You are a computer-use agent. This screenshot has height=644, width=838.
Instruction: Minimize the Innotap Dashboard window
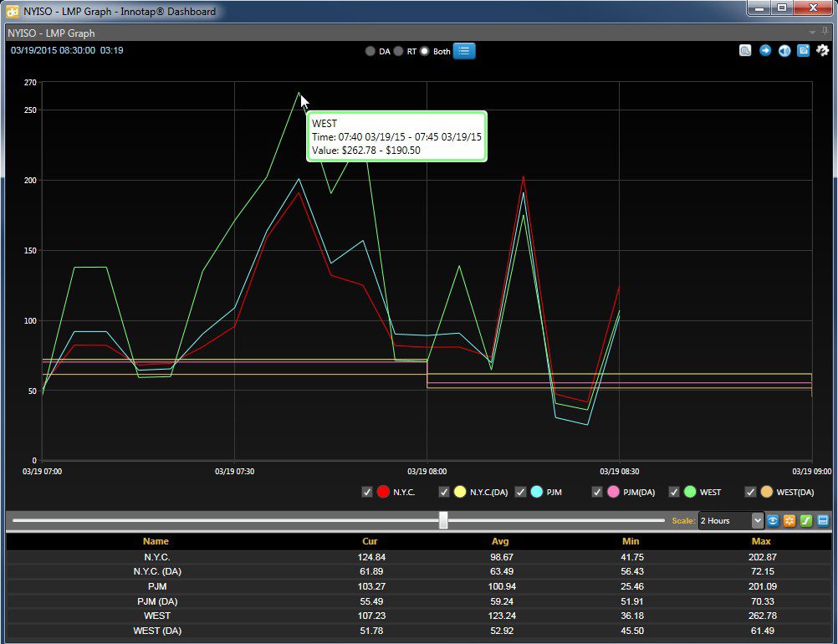coord(759,8)
